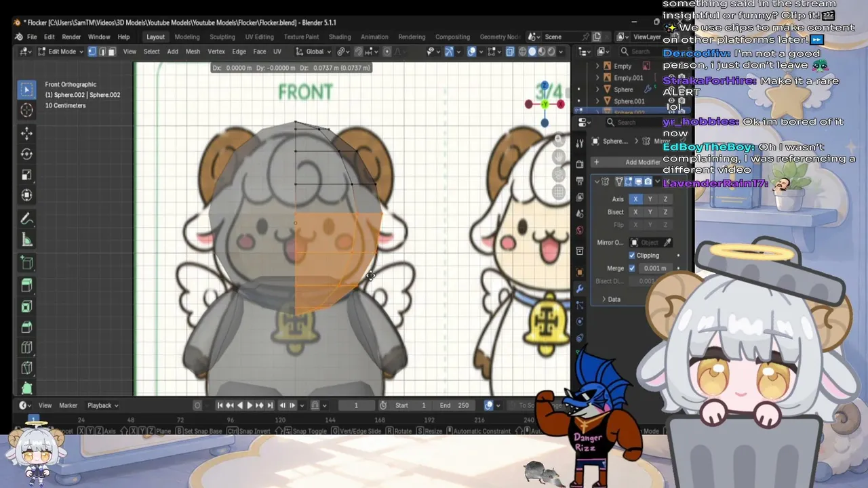
Task: Play the timeline animation
Action: pos(249,405)
